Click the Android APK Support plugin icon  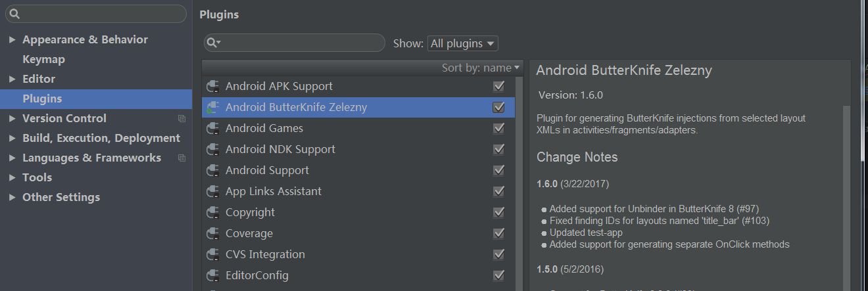click(x=212, y=86)
